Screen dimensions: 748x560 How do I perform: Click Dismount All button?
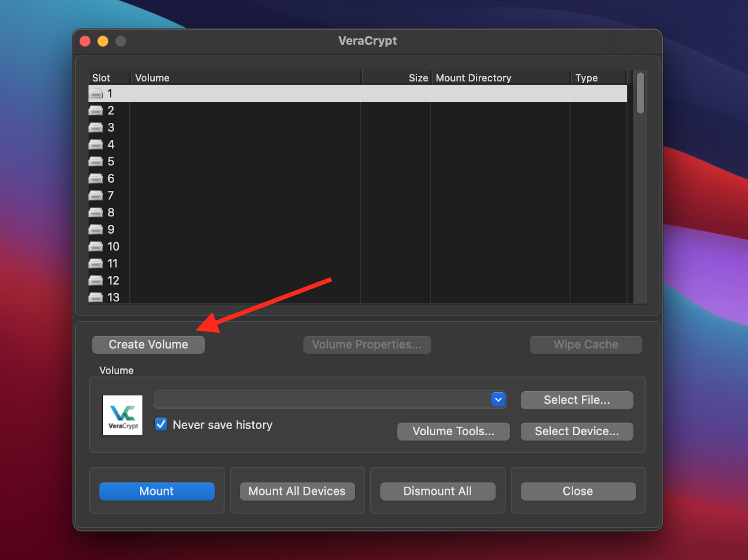click(x=438, y=491)
